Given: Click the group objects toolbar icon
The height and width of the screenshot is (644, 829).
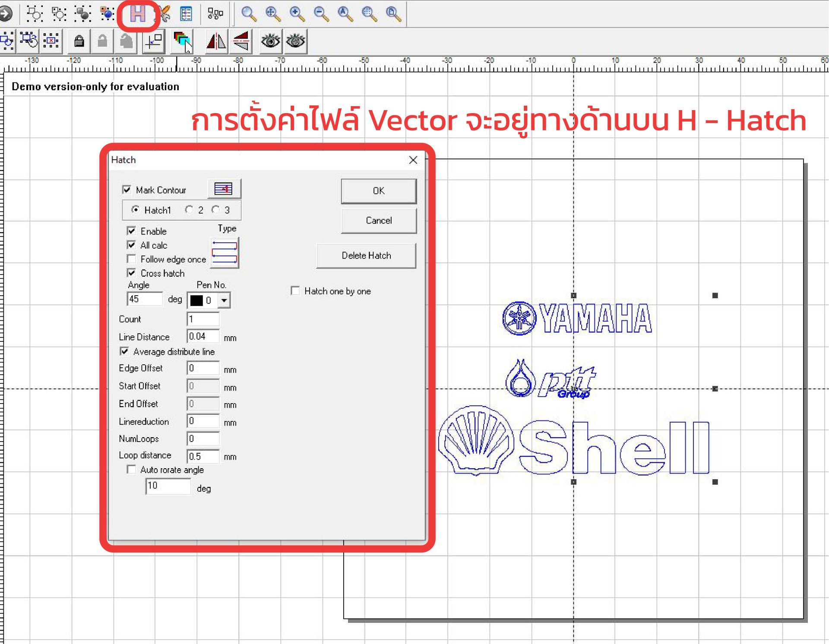Looking at the screenshot, I should (x=34, y=14).
